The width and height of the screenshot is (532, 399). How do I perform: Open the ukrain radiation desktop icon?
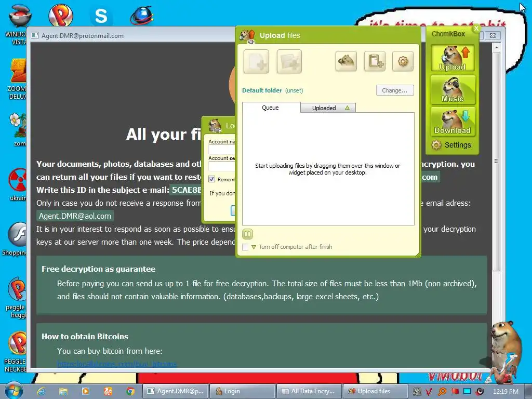(x=18, y=185)
